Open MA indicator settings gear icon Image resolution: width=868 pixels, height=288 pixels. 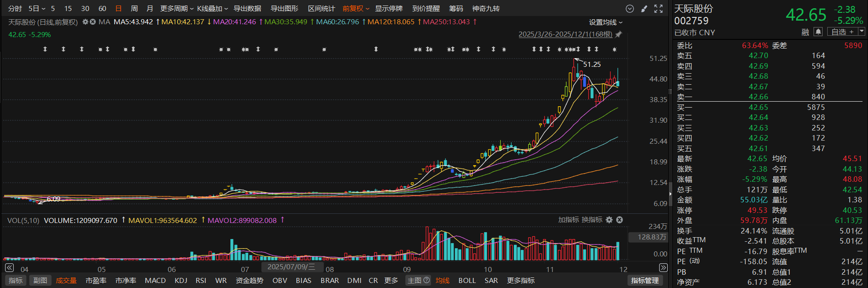point(85,22)
